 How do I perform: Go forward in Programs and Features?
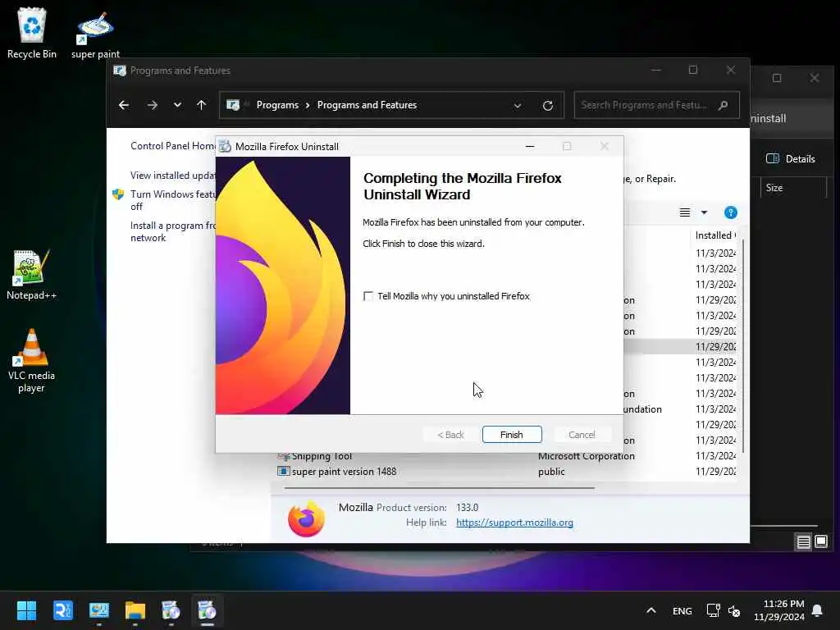[x=152, y=105]
